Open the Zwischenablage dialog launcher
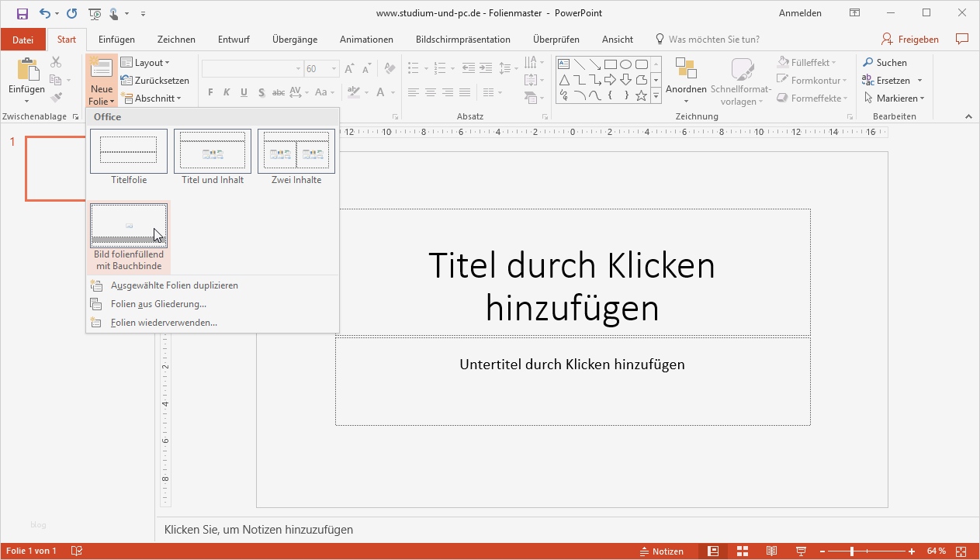Screen dimensions: 980x560 coord(75,117)
